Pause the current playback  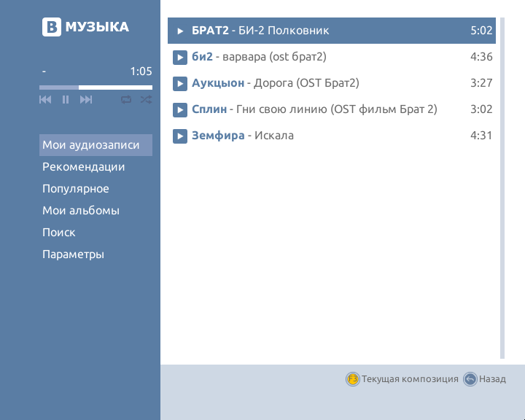coord(66,99)
